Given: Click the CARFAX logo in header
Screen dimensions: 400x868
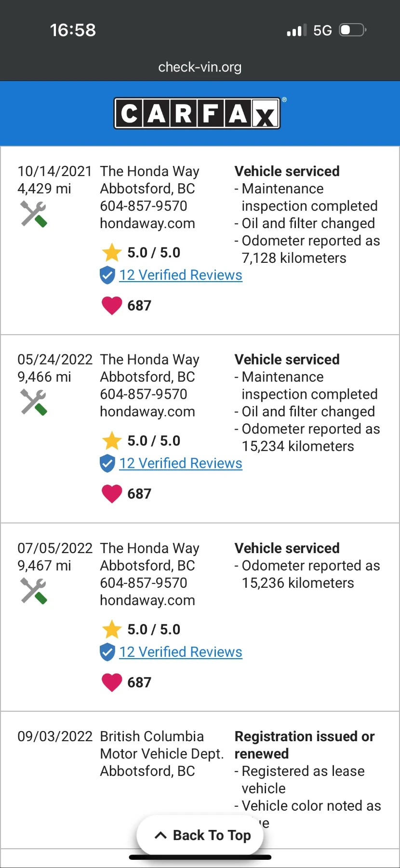Looking at the screenshot, I should coord(197,114).
